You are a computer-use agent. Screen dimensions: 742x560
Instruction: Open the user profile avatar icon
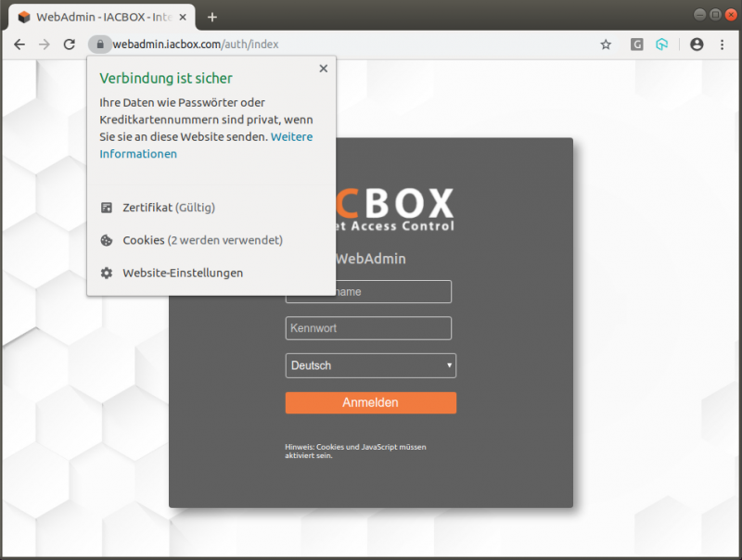[x=697, y=45]
